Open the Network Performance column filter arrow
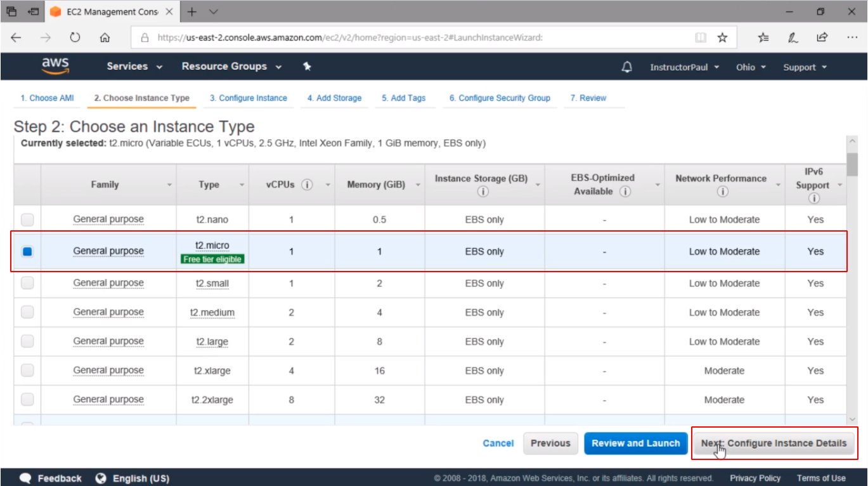 (779, 185)
